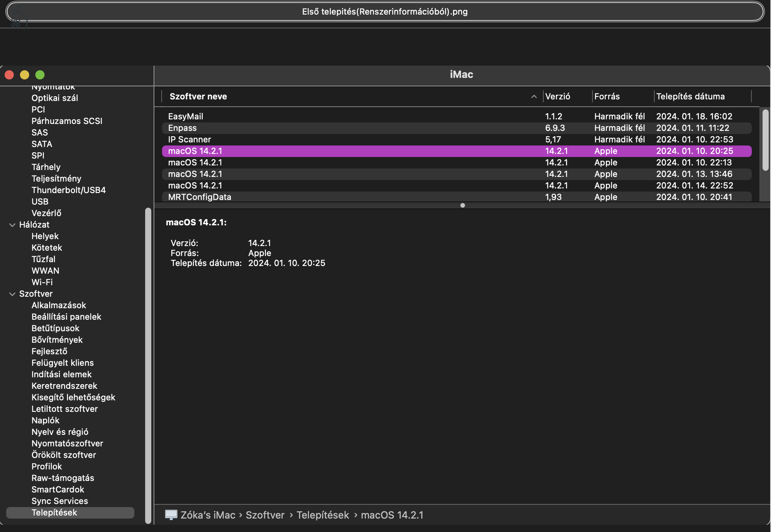Open Fejlesztő in the sidebar
The image size is (771, 532).
(x=49, y=352)
